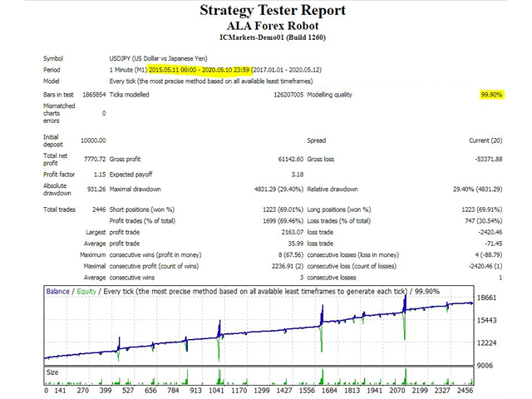Click symbol value 'USDJPY (US Dollar vs Japanese Yen)'
The width and height of the screenshot is (532, 399).
[158, 58]
